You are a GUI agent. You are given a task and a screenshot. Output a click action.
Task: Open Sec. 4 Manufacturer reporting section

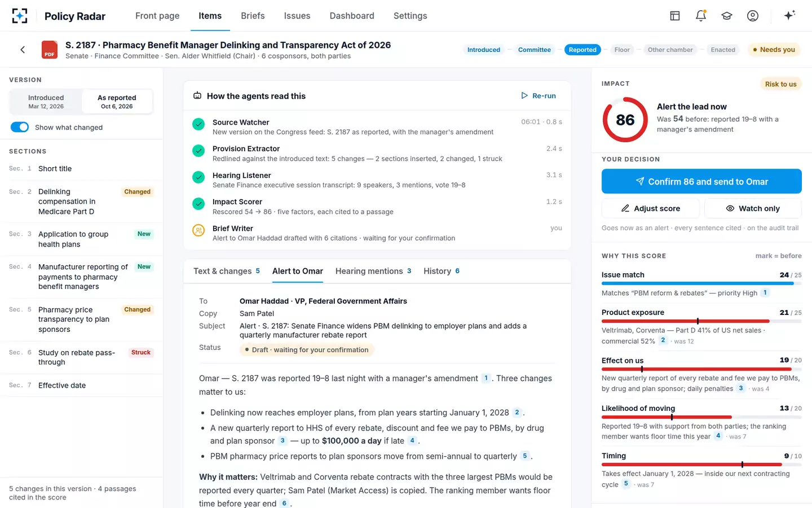point(81,277)
